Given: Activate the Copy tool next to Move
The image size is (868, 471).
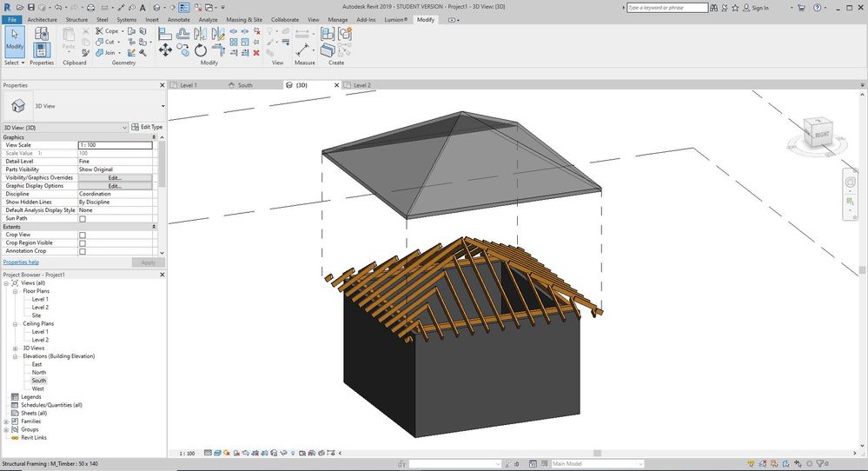Looking at the screenshot, I should (182, 51).
